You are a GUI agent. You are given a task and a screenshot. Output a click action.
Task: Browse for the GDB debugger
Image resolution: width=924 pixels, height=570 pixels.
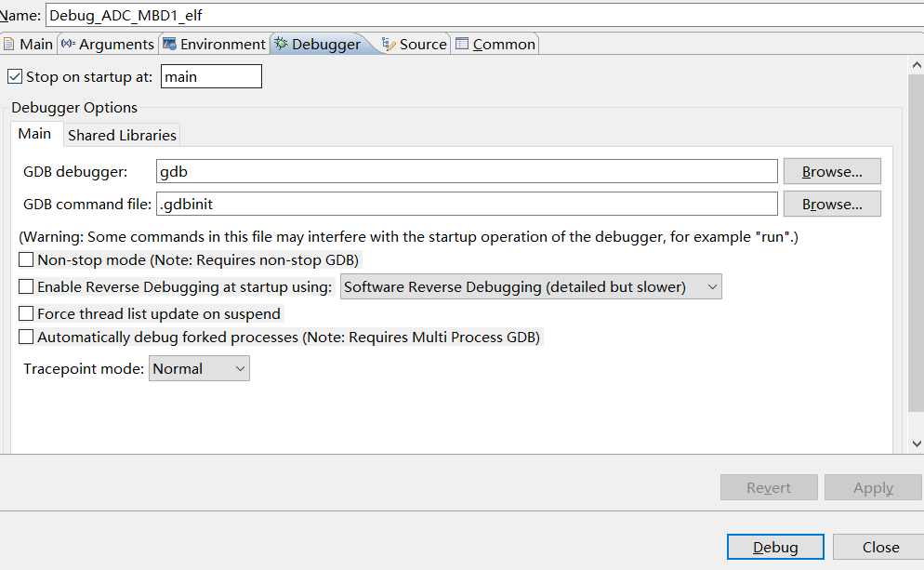[831, 172]
